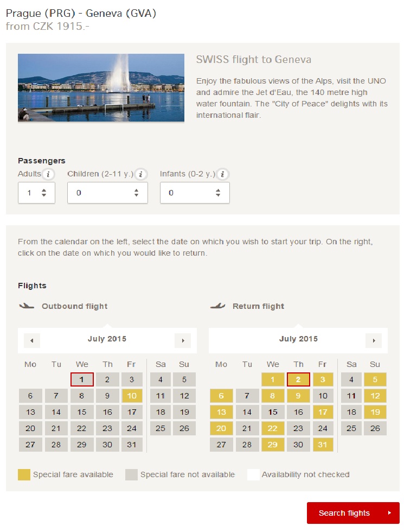Image resolution: width=404 pixels, height=532 pixels.
Task: Open the Children passenger count dropdown
Action: 107,193
